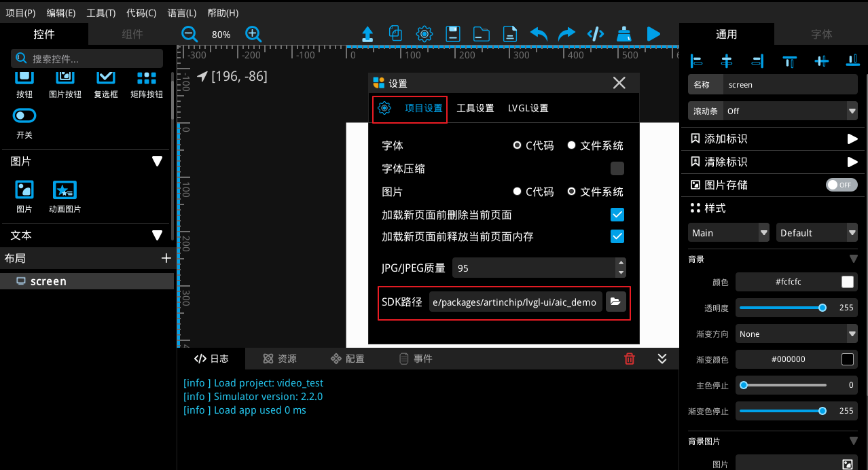Switch to the 组件 tab
This screenshot has width=868, height=470.
[132, 34]
